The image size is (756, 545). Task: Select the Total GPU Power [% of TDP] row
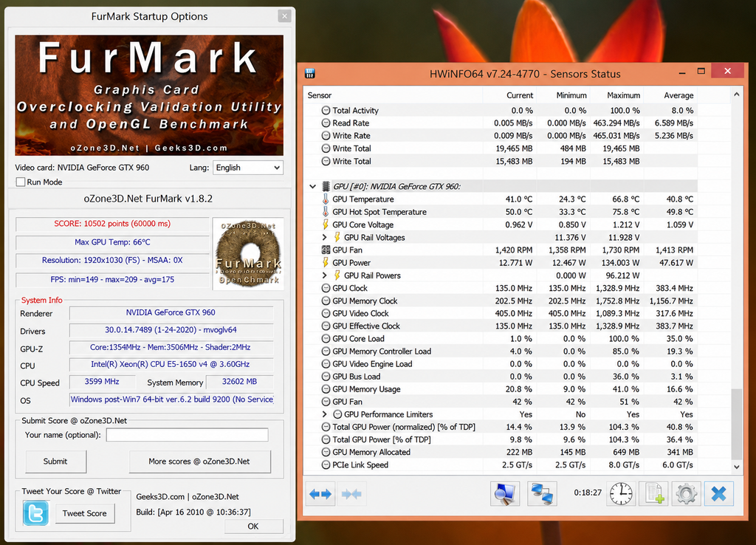click(x=502, y=439)
